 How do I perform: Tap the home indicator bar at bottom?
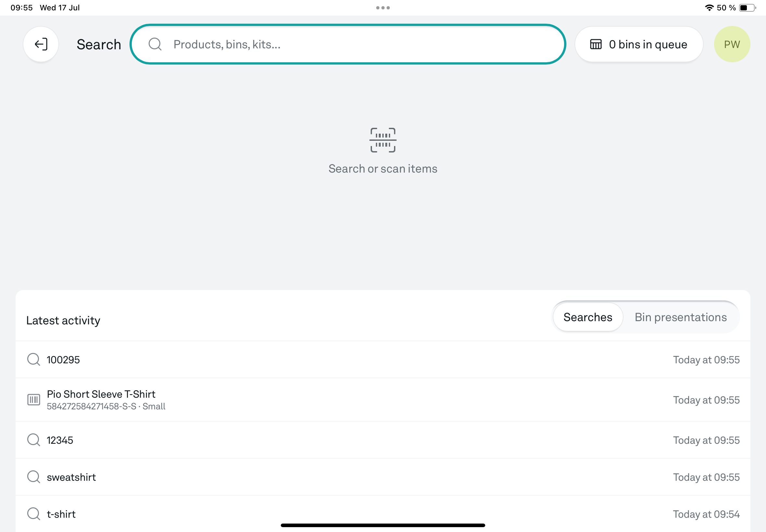point(383,525)
